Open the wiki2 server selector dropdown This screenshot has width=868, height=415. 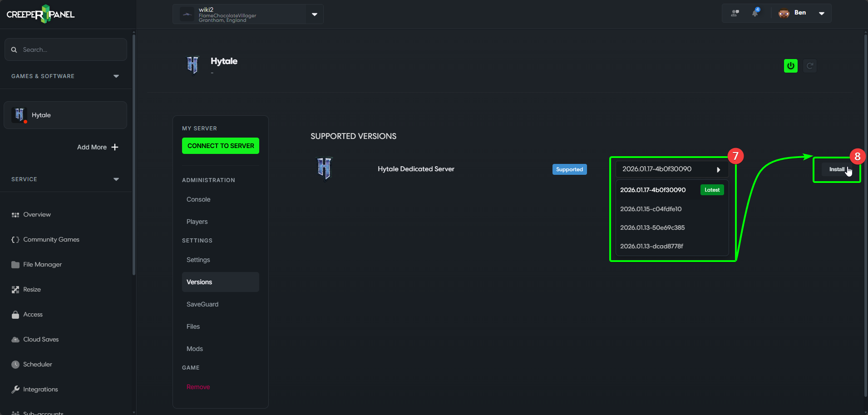pyautogui.click(x=314, y=14)
